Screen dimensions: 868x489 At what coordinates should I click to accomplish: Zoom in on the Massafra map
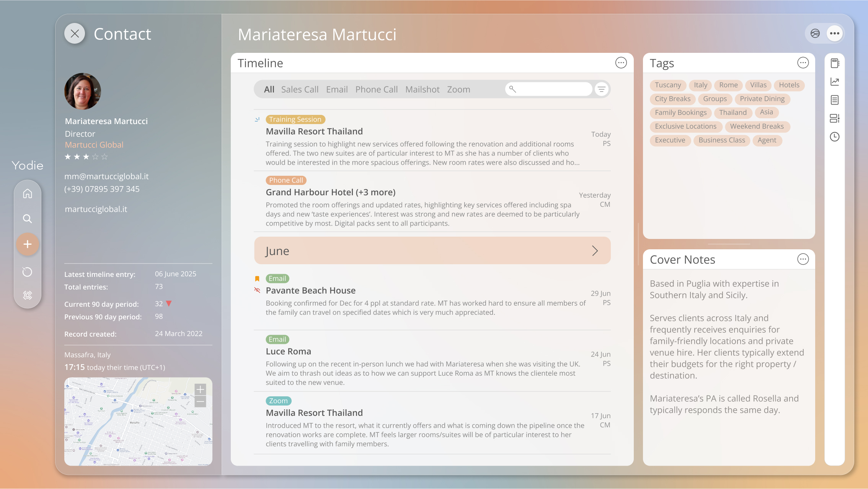[x=200, y=389]
